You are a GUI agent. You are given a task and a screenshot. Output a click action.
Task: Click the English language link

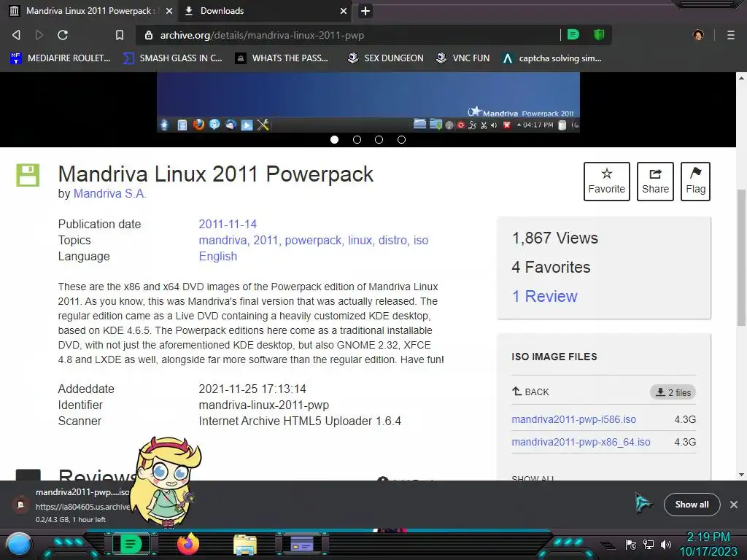pos(217,256)
